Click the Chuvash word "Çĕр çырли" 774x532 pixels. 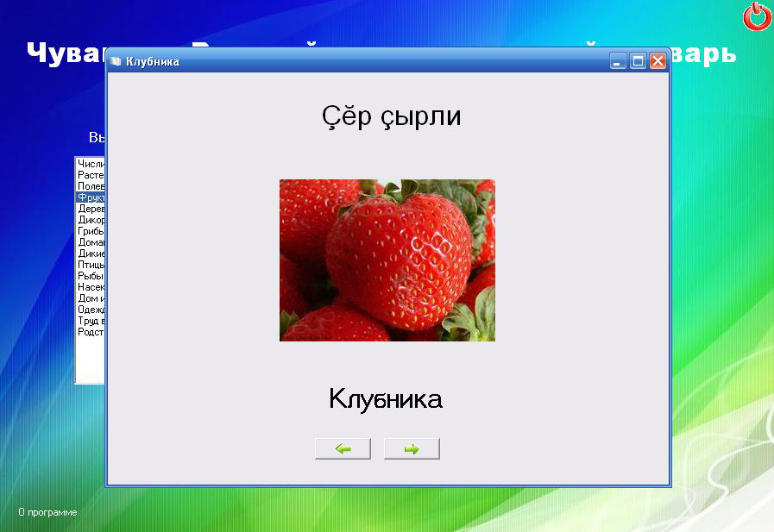[x=391, y=117]
